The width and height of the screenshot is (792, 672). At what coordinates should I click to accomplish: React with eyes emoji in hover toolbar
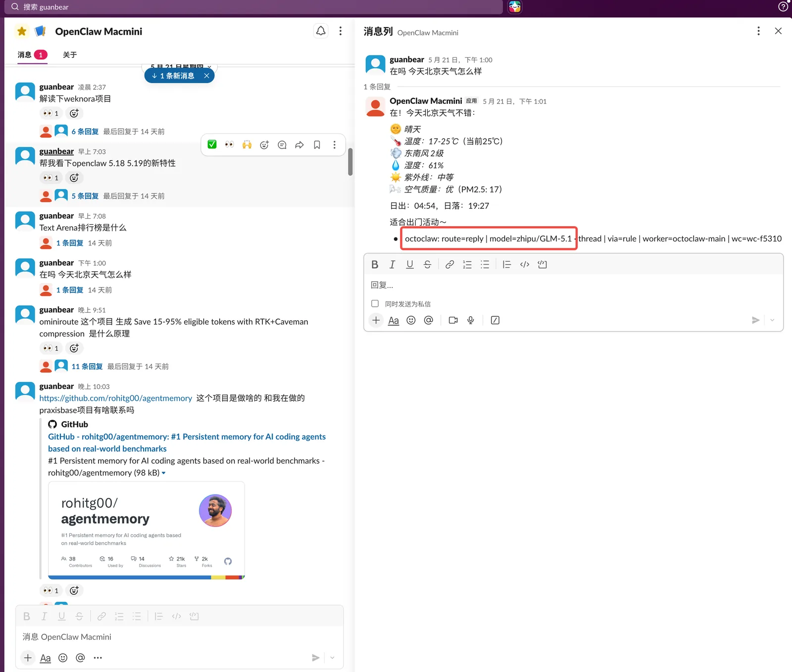pyautogui.click(x=230, y=144)
